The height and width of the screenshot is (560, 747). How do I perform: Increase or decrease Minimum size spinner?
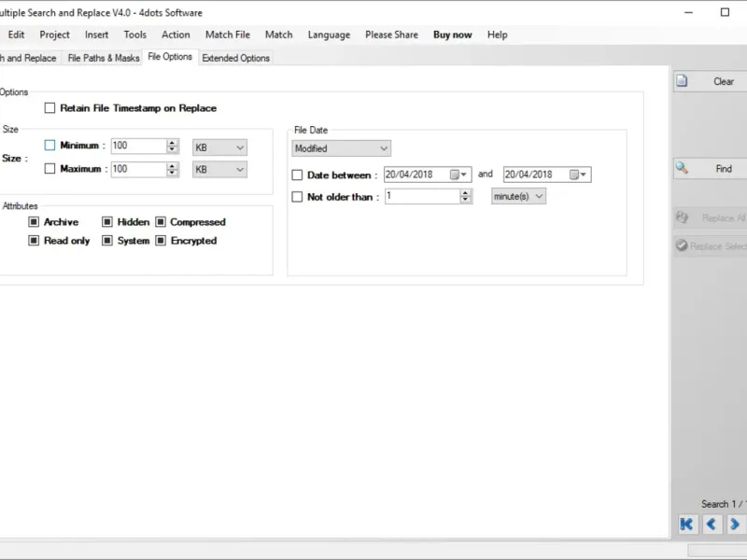(x=173, y=146)
